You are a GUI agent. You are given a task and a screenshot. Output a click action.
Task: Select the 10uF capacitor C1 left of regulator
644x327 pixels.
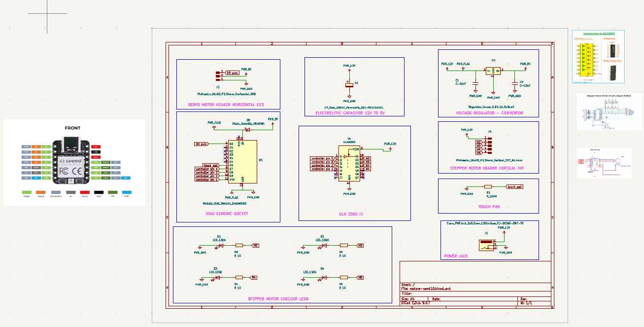475,82
